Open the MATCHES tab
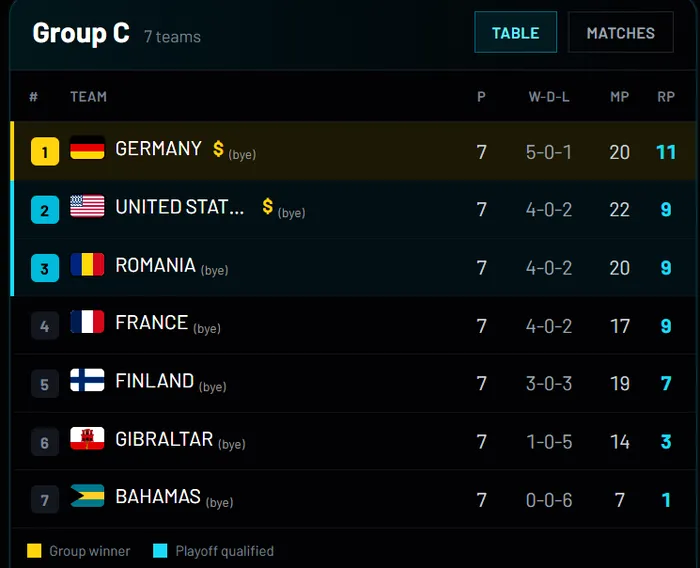Screen dimensions: 700x568 (621, 32)
